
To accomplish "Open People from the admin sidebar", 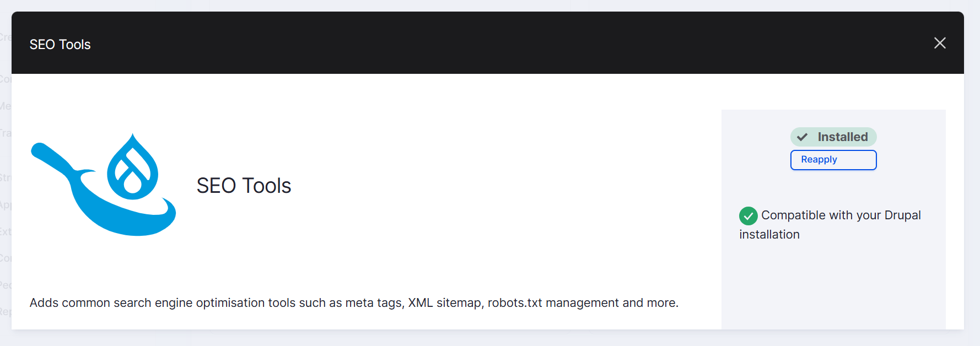I will coord(6,284).
